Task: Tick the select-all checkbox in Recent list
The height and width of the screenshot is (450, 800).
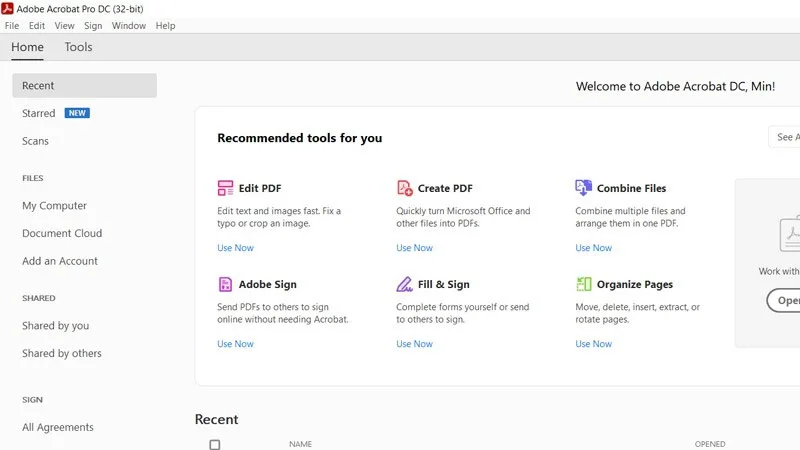Action: coord(215,444)
